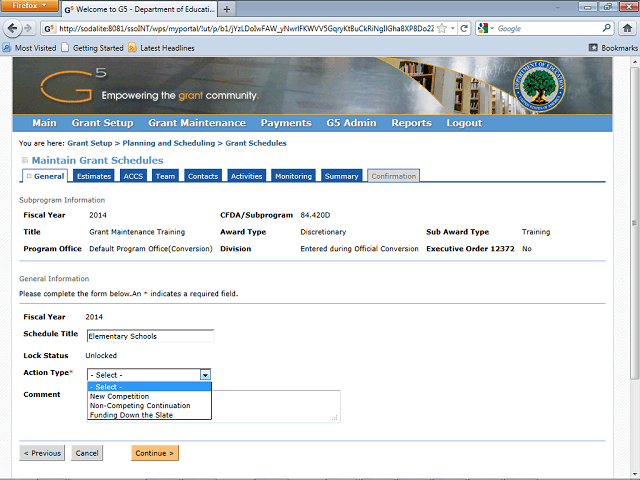The width and height of the screenshot is (640, 480).
Task: Select the General tab
Action: (45, 176)
